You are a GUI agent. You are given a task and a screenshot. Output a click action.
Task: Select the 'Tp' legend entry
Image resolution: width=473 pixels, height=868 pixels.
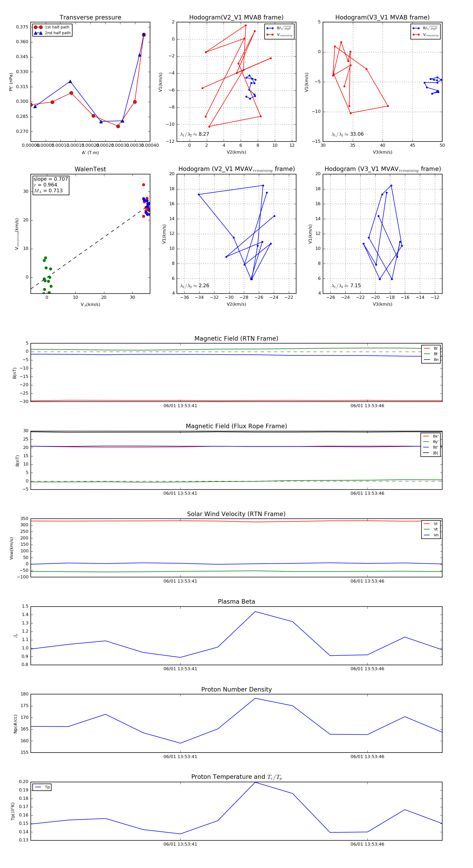pos(42,787)
